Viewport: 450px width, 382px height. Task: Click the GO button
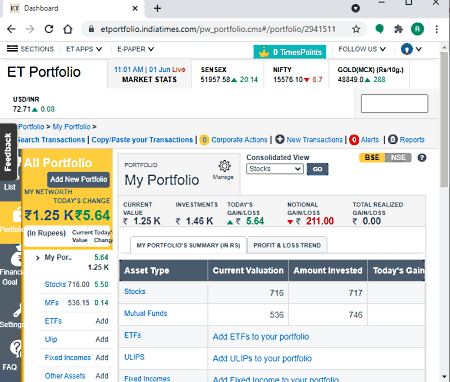pos(317,169)
